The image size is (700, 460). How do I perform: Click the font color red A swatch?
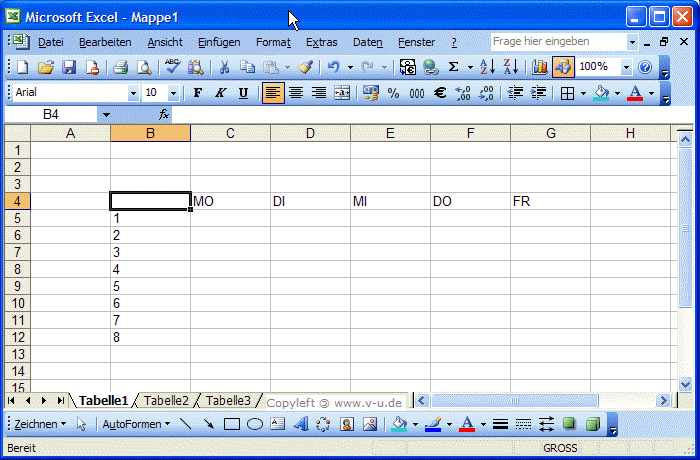(x=635, y=93)
